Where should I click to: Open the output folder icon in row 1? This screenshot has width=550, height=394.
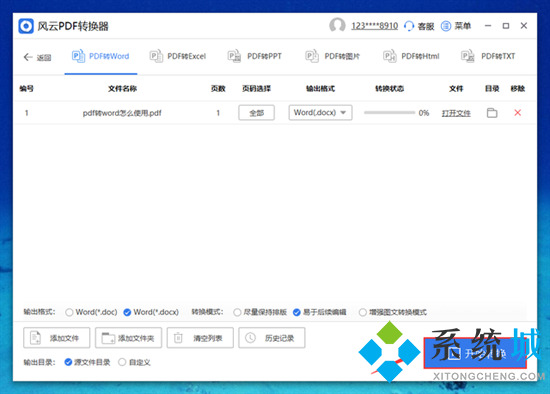[x=492, y=113]
